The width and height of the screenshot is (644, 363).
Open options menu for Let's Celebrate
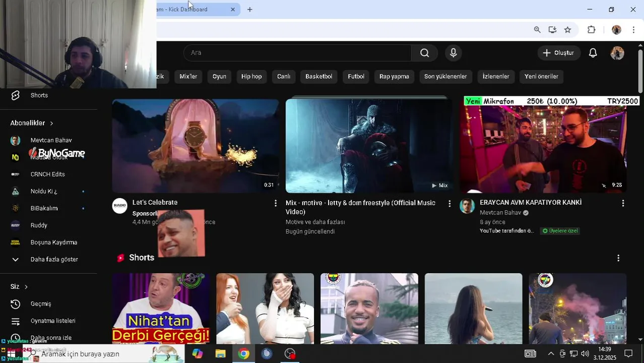[x=275, y=203]
